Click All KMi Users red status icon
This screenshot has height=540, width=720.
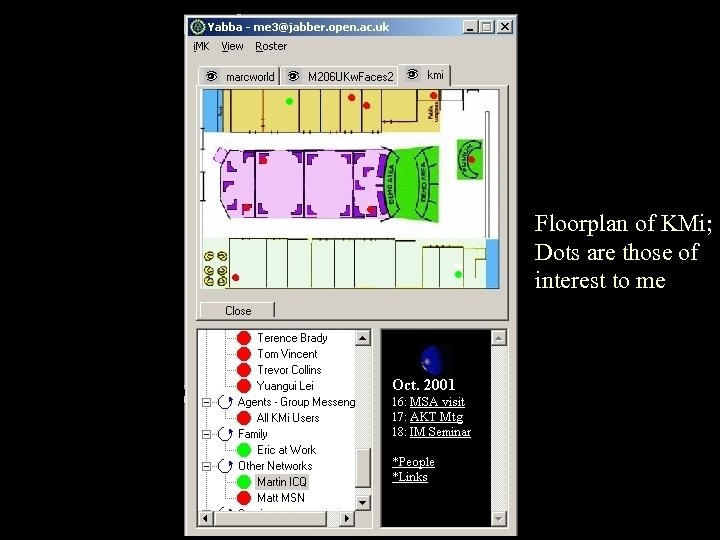coord(244,418)
